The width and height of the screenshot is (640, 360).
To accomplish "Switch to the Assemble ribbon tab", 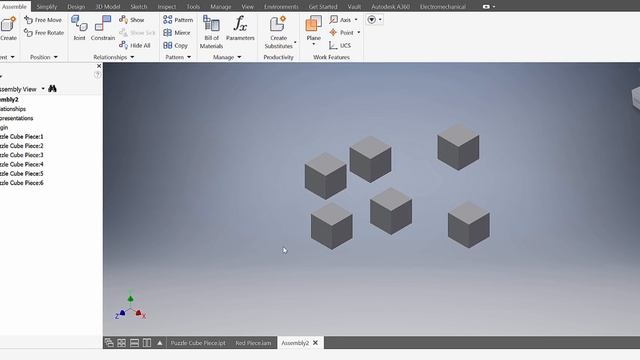I will click(x=14, y=7).
